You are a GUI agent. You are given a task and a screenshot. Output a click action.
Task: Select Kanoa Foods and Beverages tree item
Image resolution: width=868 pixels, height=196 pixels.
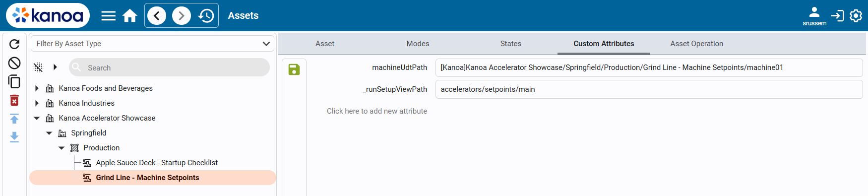click(x=106, y=88)
